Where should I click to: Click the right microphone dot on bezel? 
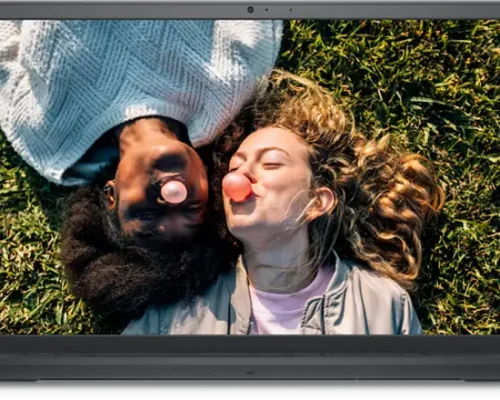pyautogui.click(x=291, y=10)
